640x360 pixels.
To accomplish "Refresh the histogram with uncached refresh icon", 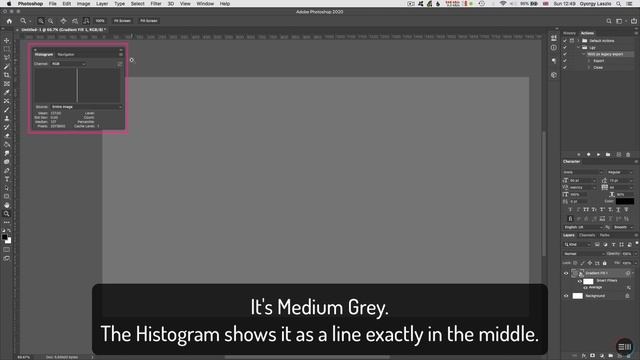I will (120, 64).
